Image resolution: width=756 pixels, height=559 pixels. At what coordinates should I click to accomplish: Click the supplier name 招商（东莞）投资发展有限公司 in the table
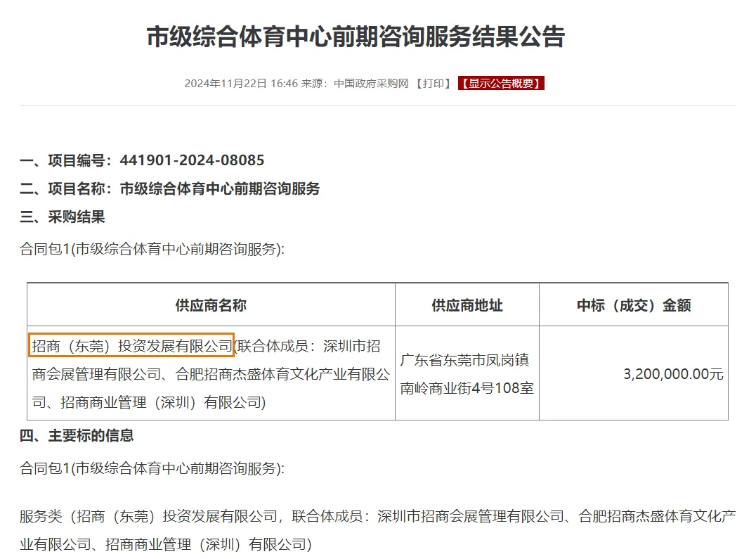coord(132,346)
